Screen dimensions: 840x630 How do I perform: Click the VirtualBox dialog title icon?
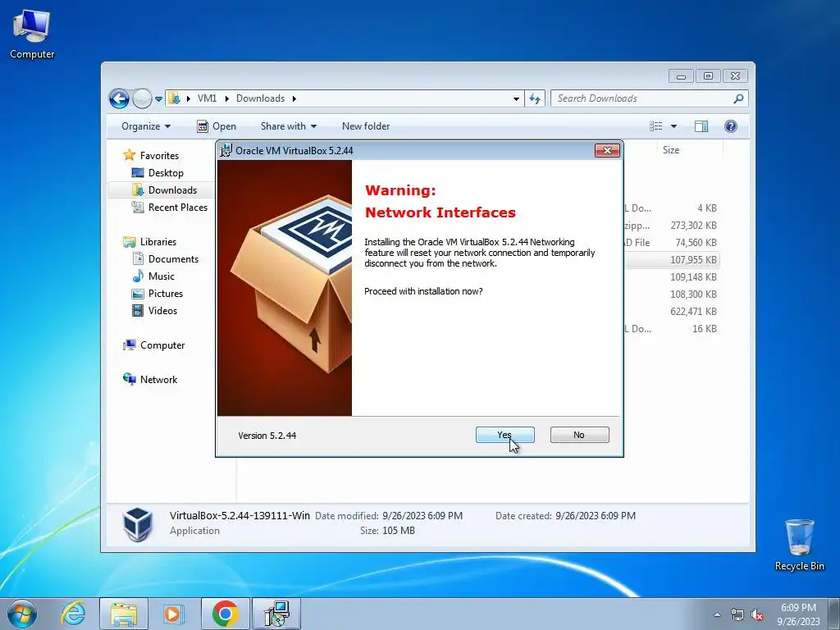226,151
